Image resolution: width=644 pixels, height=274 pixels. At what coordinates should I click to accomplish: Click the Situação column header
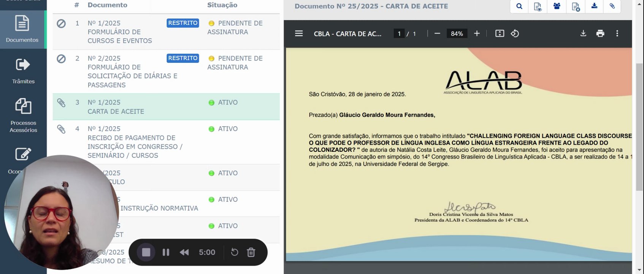point(222,5)
